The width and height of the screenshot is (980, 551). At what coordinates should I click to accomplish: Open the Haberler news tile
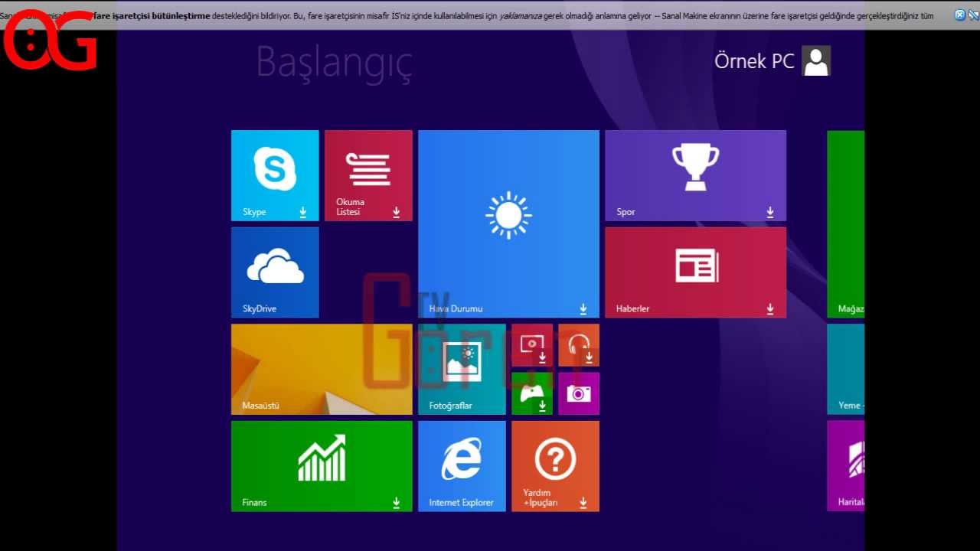click(x=695, y=272)
